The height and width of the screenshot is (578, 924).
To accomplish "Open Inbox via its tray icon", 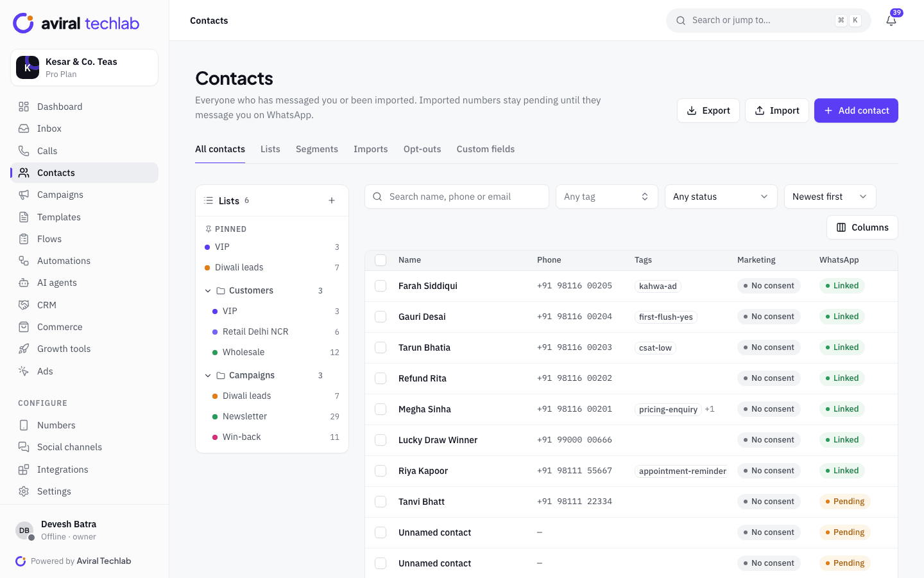I will (24, 128).
